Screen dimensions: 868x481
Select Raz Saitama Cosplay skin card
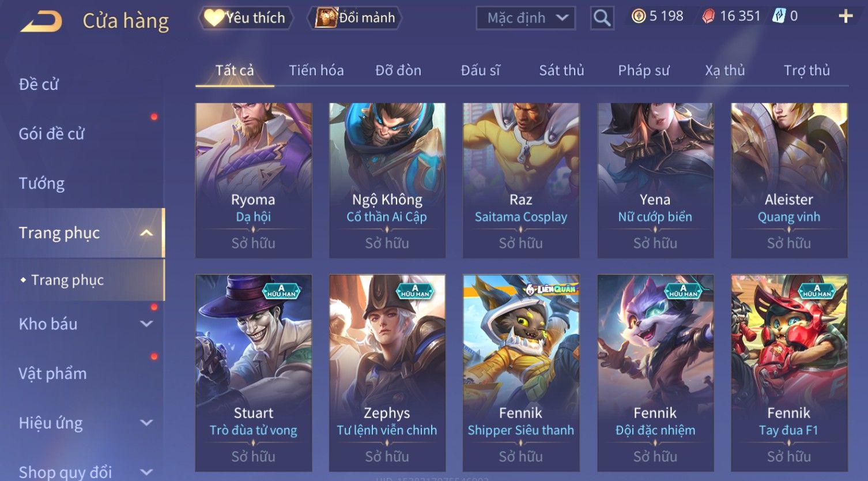click(521, 181)
